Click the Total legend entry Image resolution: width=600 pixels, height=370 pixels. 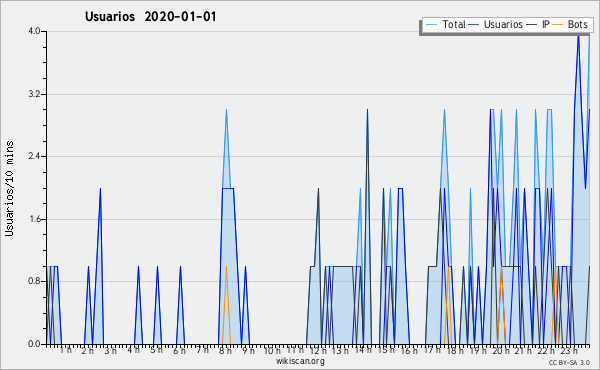(x=446, y=24)
